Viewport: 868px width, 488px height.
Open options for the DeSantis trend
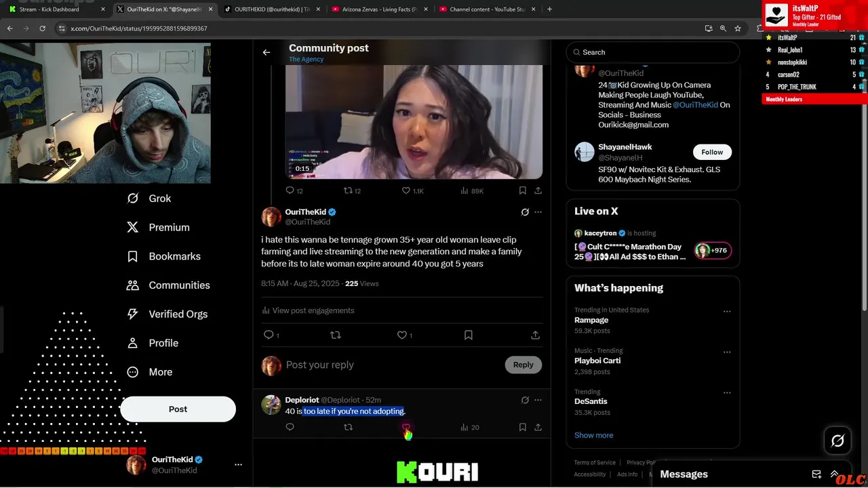pyautogui.click(x=727, y=393)
